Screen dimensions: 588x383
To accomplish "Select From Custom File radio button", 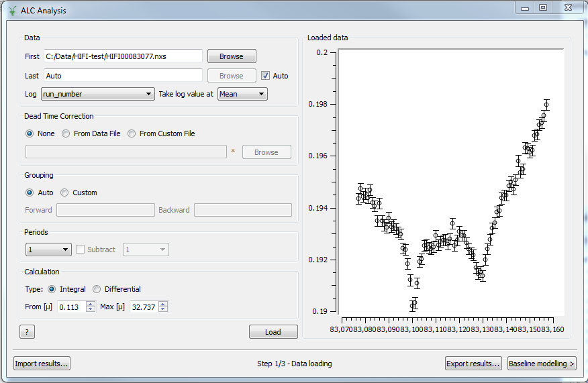I will click(x=132, y=133).
